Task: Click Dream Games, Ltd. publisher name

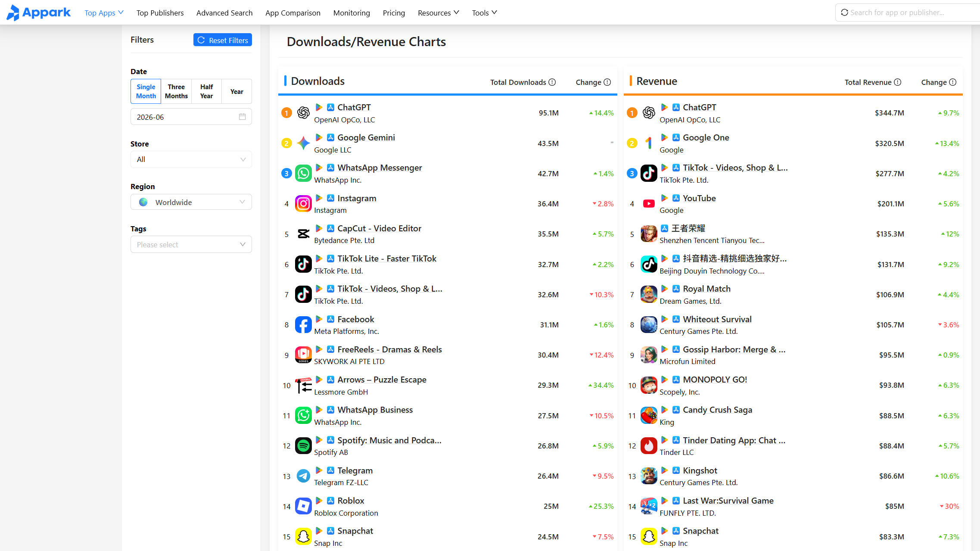Action: [691, 301]
